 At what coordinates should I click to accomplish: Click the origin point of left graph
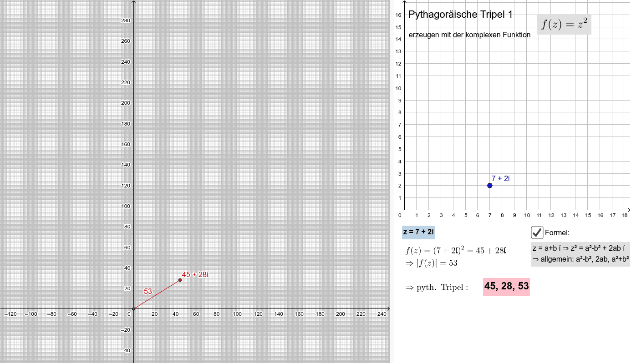pyautogui.click(x=133, y=309)
